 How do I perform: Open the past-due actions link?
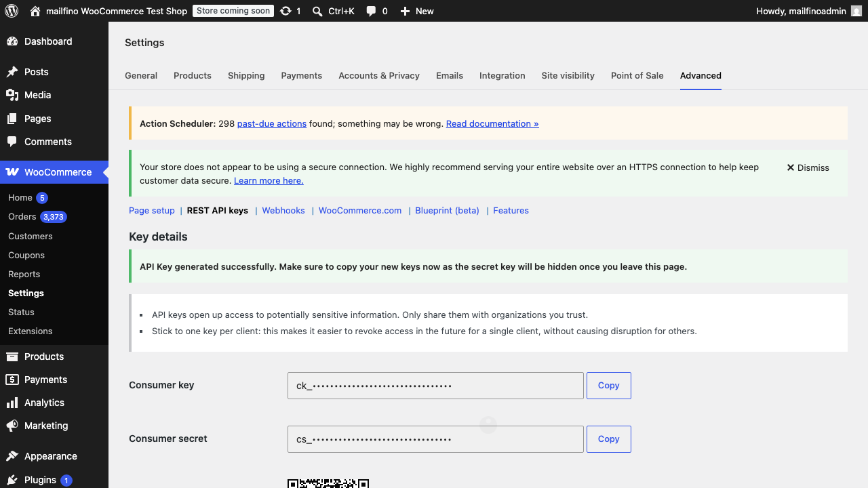pos(272,123)
